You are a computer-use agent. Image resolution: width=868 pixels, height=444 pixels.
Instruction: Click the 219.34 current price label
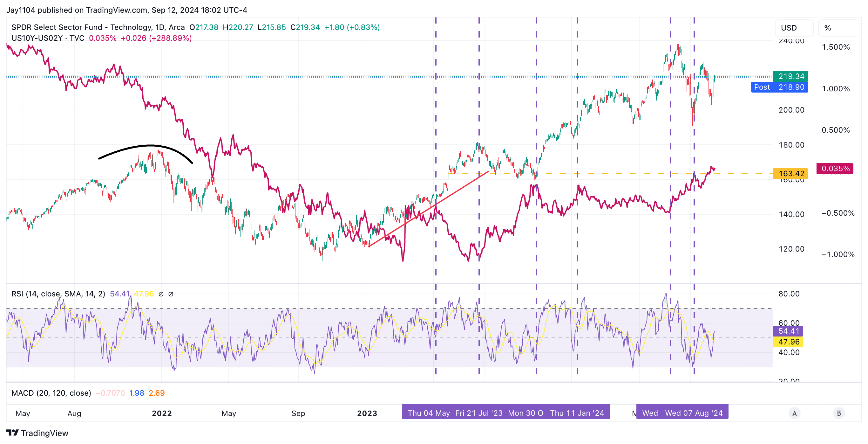pyautogui.click(x=790, y=76)
